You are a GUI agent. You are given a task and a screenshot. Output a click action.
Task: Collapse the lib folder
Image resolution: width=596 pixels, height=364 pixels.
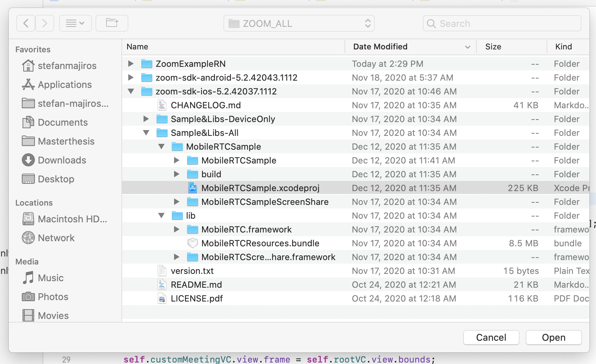pos(161,216)
